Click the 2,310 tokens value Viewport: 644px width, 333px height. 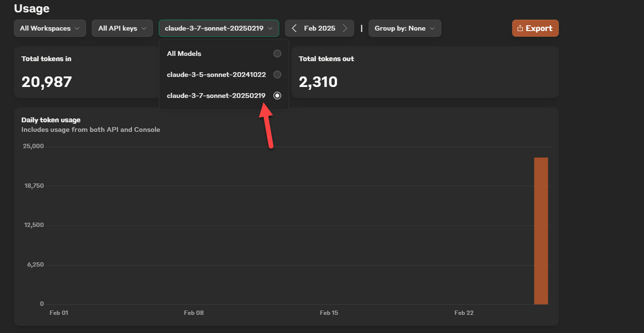coord(318,82)
